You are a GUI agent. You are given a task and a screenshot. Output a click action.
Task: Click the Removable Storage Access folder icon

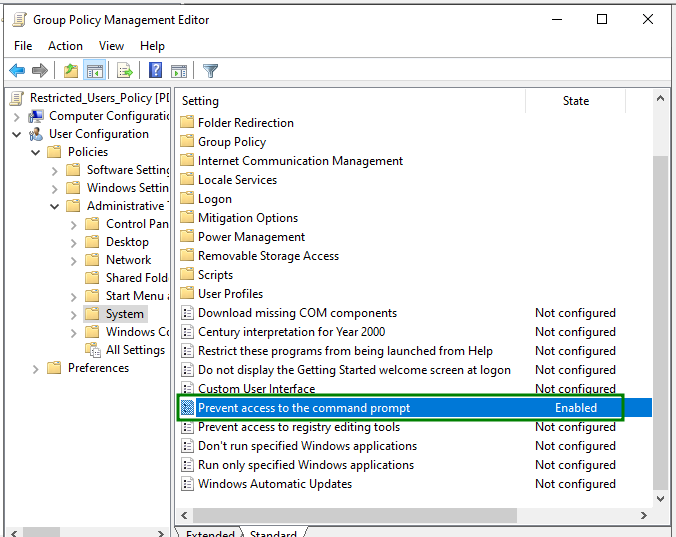click(187, 256)
